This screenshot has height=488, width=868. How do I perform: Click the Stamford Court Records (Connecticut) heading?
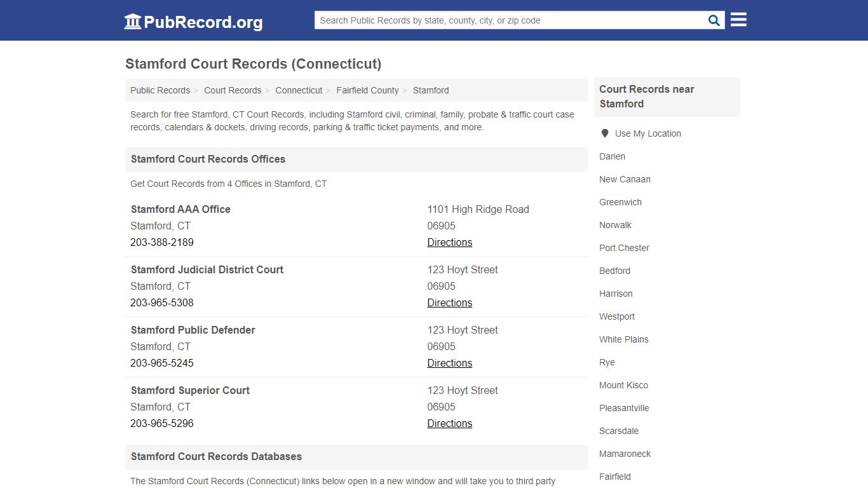coord(253,64)
